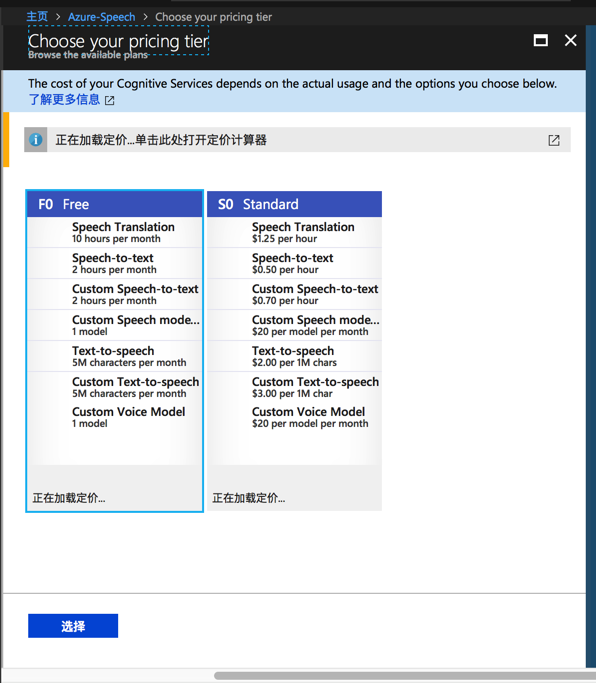596x683 pixels.
Task: Click 'Browse the available plans' subtitle
Action: pyautogui.click(x=88, y=55)
